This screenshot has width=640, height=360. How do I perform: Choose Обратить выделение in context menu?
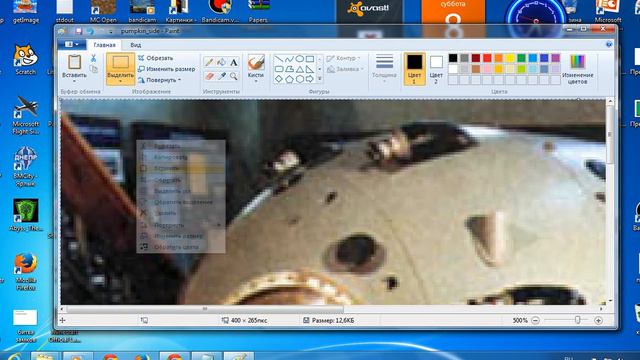tap(181, 202)
